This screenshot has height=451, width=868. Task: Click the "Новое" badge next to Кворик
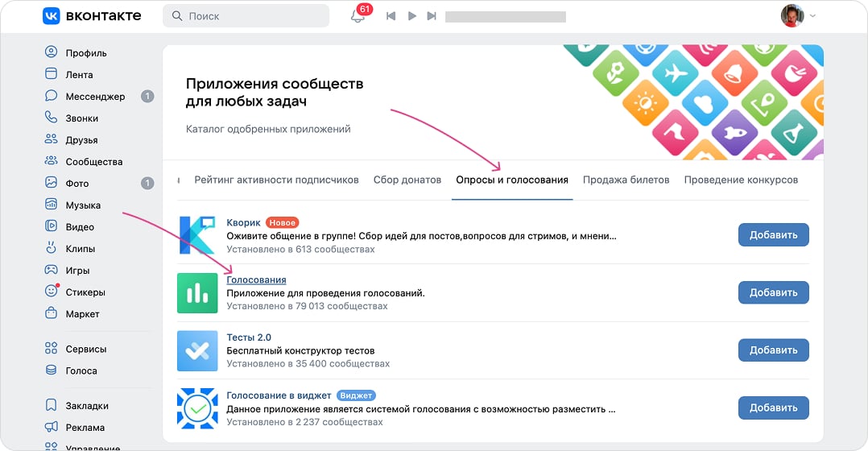[282, 222]
